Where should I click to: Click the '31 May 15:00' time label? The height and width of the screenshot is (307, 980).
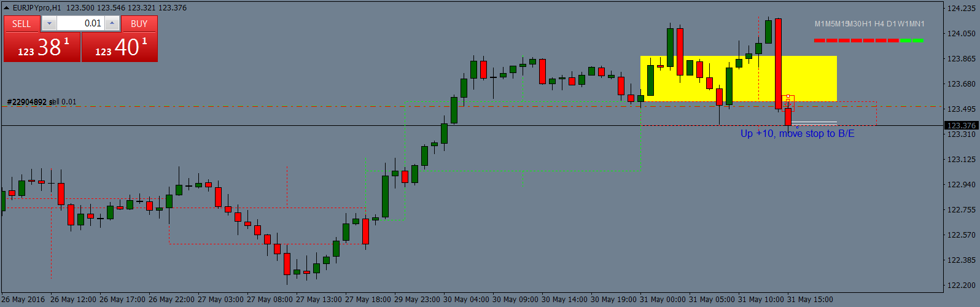click(x=810, y=300)
